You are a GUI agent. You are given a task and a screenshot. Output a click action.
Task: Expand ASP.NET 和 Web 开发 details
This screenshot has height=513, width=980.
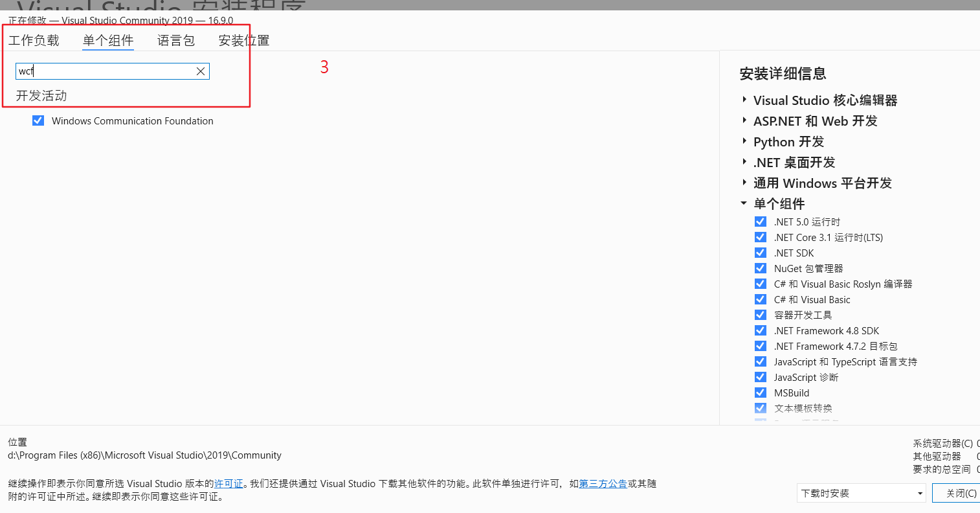point(744,120)
